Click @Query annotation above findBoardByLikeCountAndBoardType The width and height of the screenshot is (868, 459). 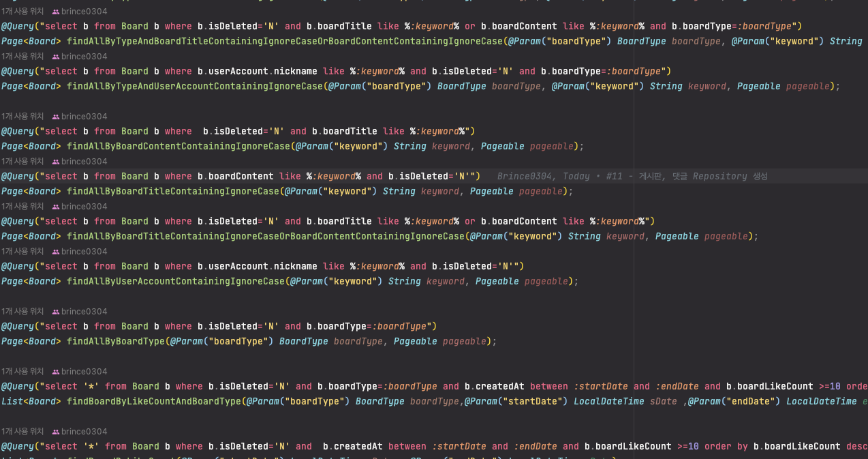coord(17,387)
